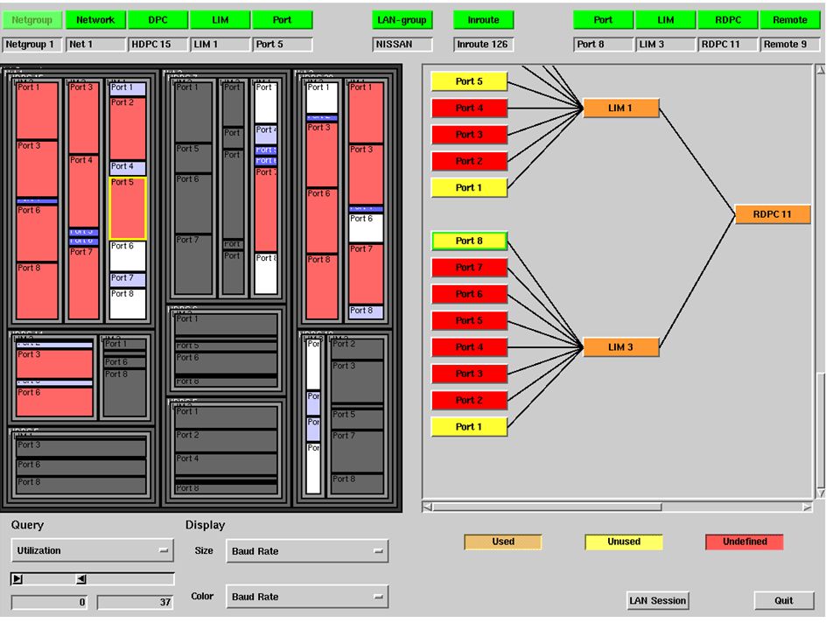Screen dimensions: 840x630
Task: Select yellow Port 5 node under LIM 1
Action: tap(469, 81)
